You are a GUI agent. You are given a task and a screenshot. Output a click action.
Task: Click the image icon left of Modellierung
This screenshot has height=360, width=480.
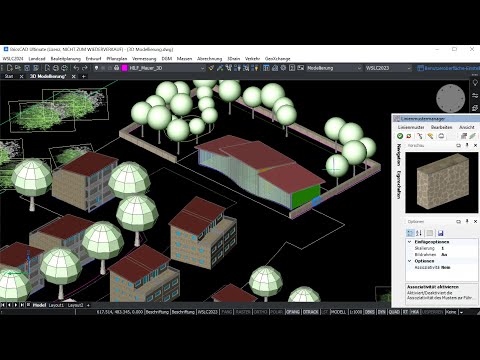coord(301,68)
